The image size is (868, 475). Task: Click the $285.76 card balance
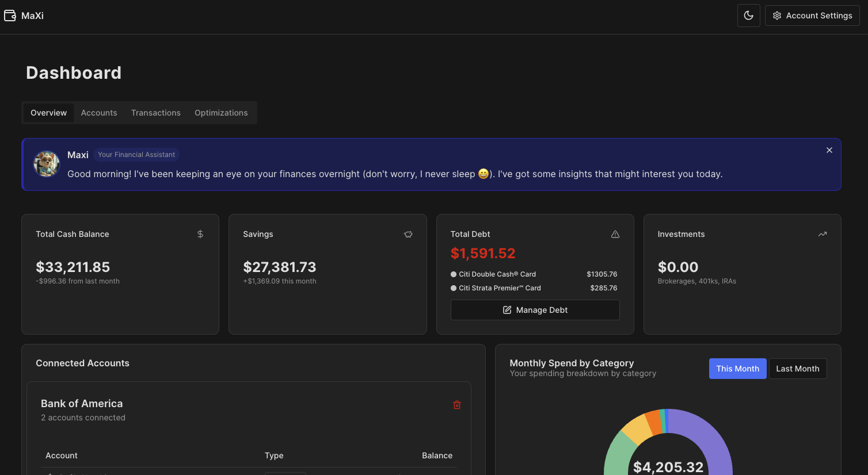604,288
